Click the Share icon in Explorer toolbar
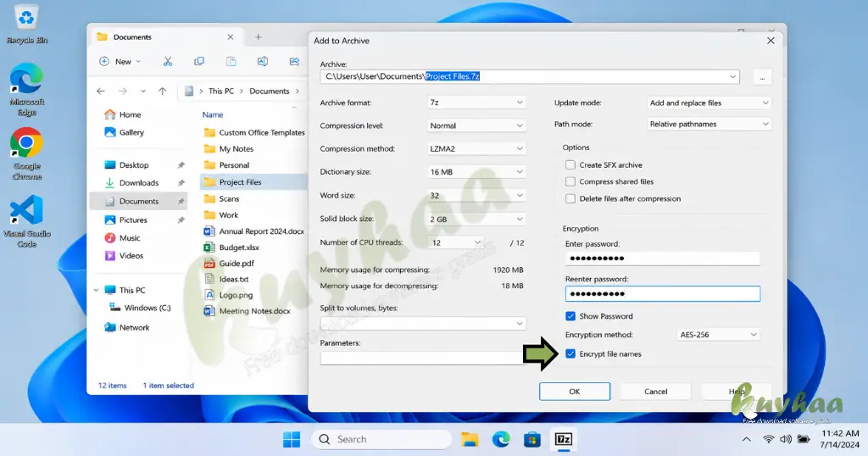Screen dimensions: 868x456 [x=294, y=61]
